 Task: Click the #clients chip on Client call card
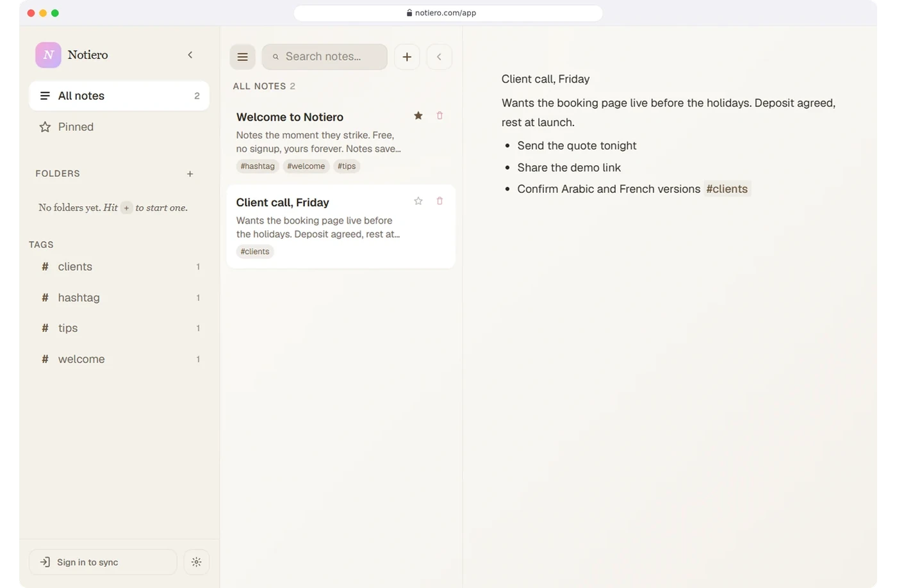pos(255,252)
